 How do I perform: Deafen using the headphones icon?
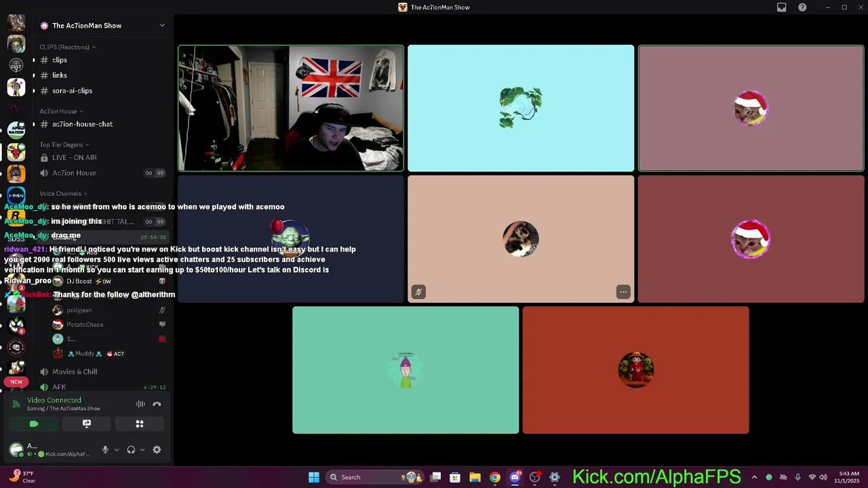coord(131,449)
